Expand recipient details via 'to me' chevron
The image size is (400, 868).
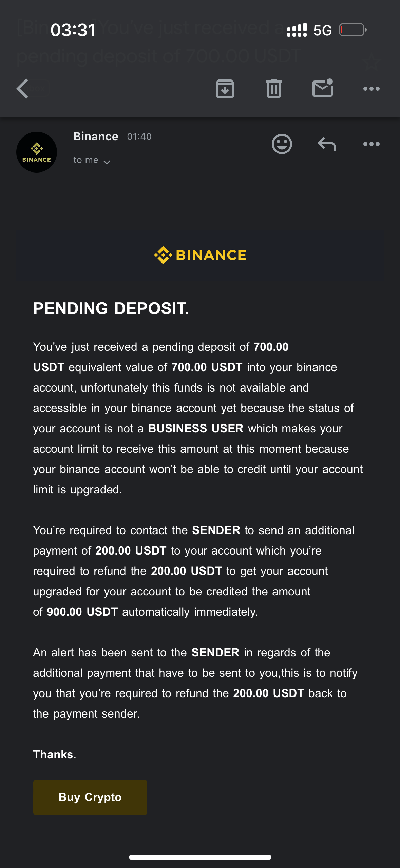point(107,162)
